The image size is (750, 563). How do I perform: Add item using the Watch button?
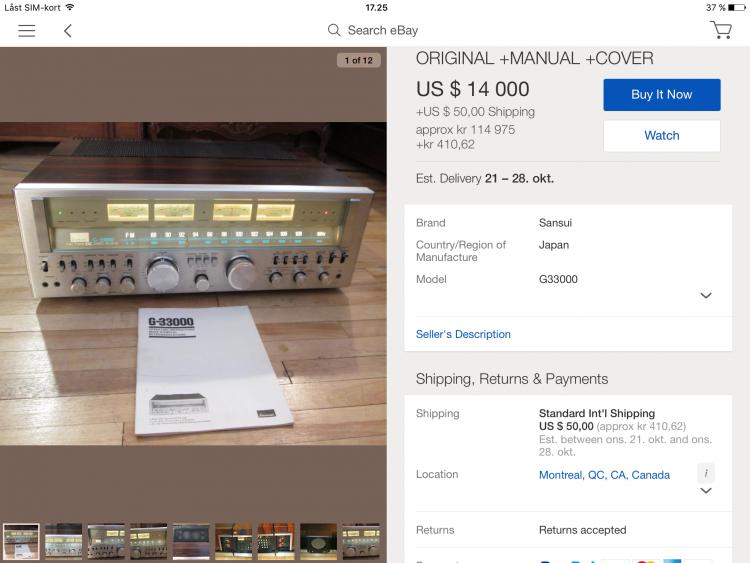pos(662,136)
